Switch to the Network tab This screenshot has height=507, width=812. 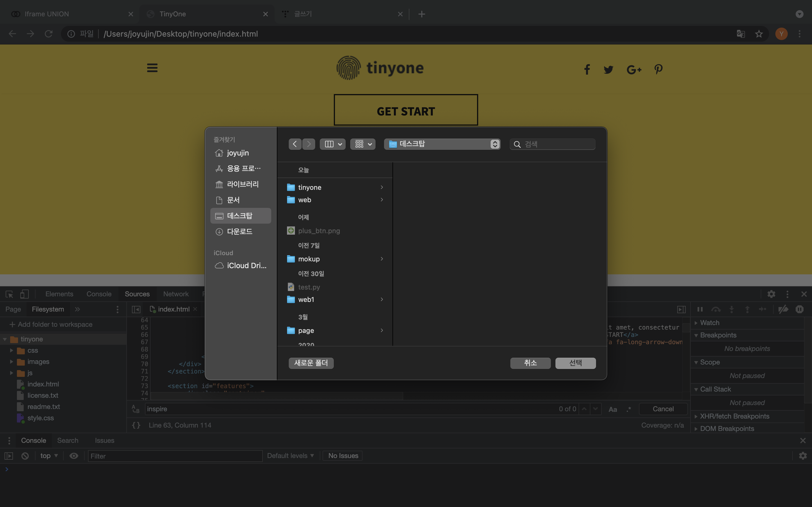click(x=176, y=294)
